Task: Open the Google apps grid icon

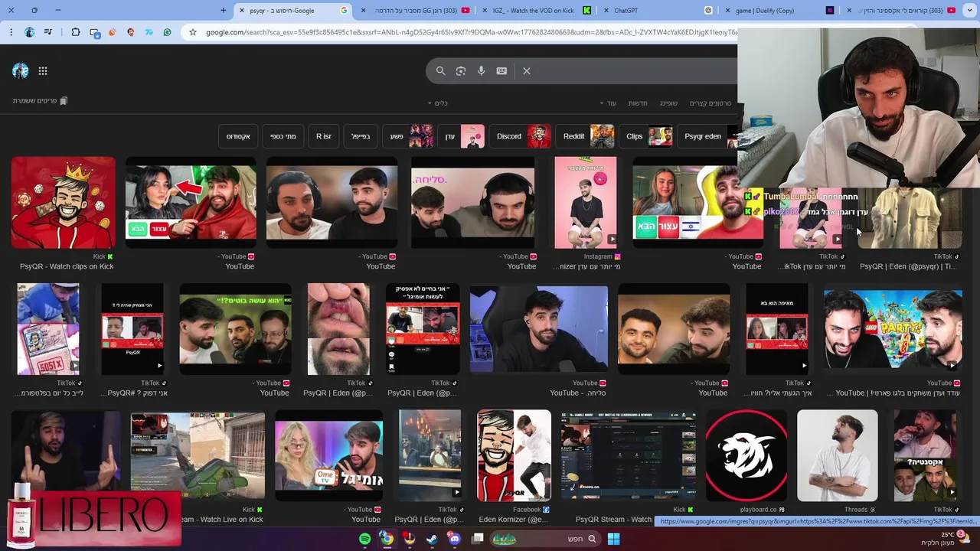Action: 43,70
